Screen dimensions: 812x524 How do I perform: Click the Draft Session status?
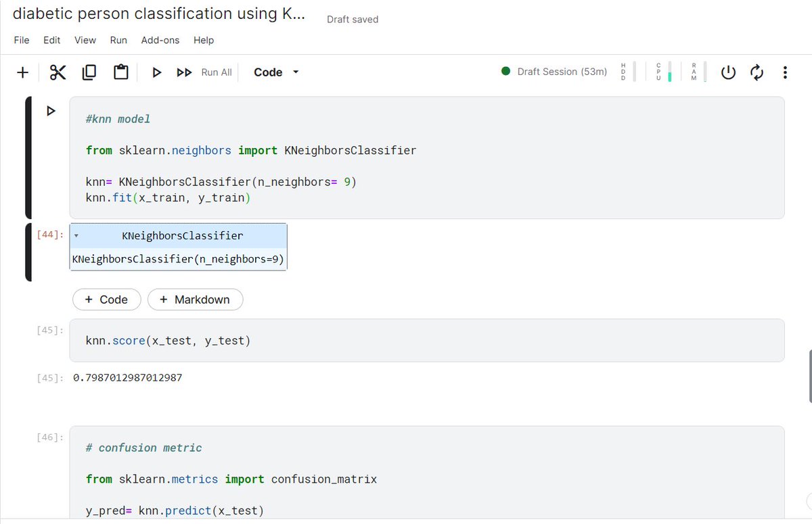pyautogui.click(x=555, y=72)
